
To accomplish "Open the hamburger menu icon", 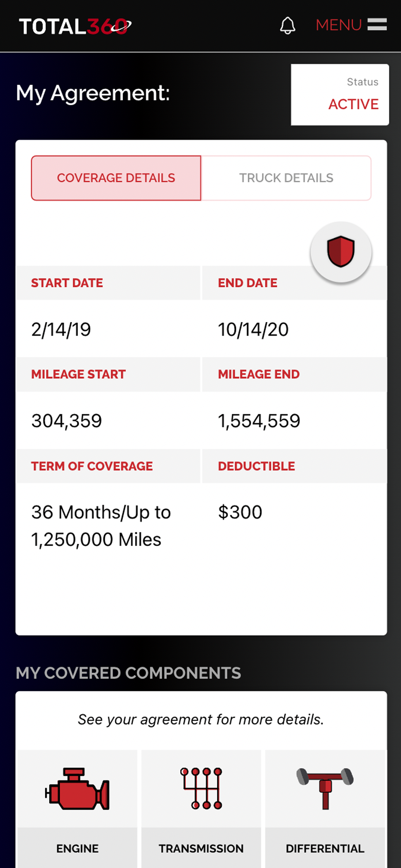I will (x=377, y=25).
